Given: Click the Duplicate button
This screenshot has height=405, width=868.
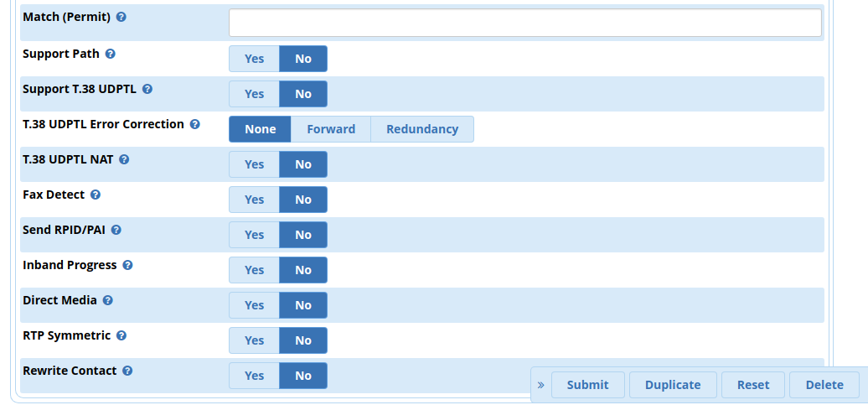Looking at the screenshot, I should (673, 385).
